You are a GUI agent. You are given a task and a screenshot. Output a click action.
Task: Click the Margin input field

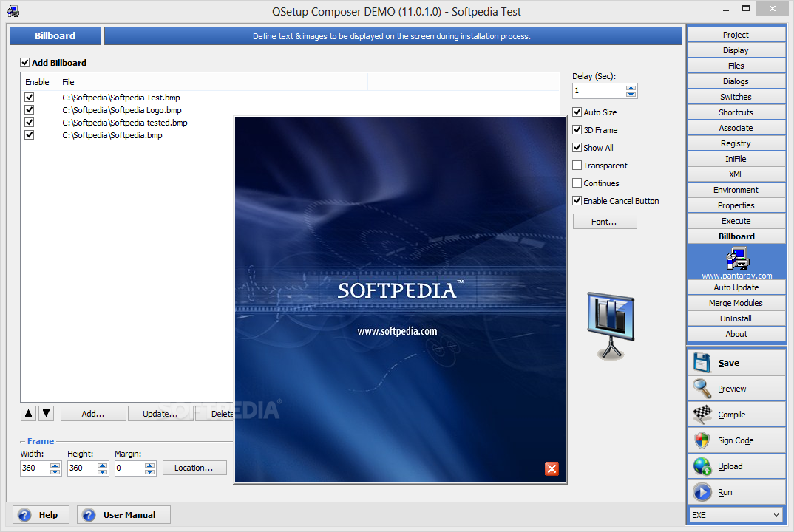129,468
